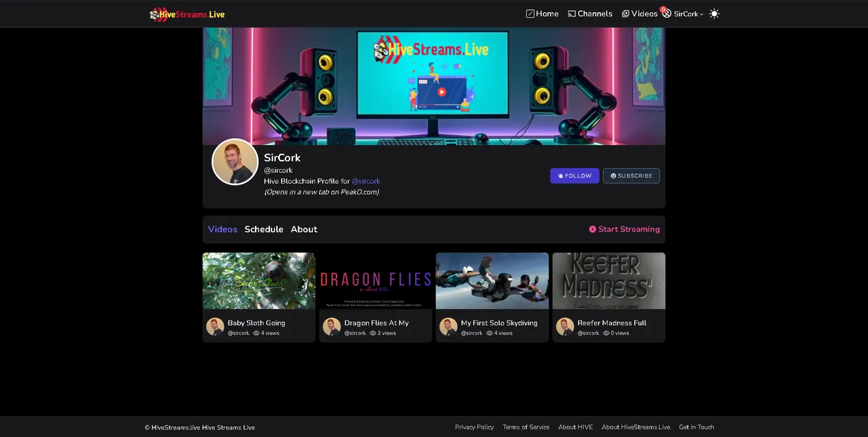Click the 'My First Solo Skydiving' title
868x437 pixels.
pos(499,323)
